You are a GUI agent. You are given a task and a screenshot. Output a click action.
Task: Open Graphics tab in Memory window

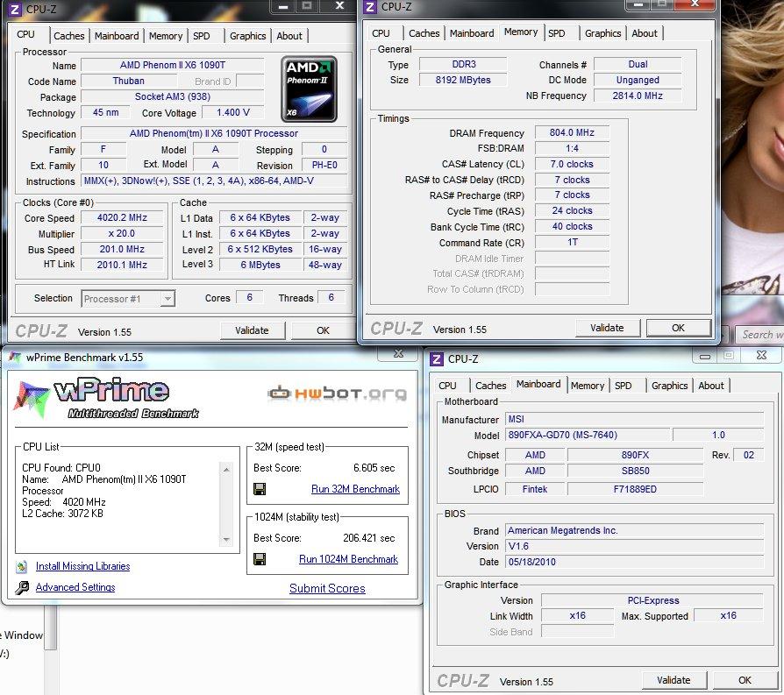tap(602, 33)
